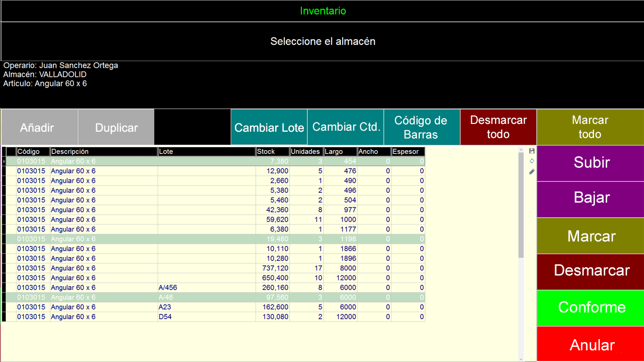This screenshot has height=362, width=644.
Task: Click the refresh arrows icon beside grid
Action: tap(532, 161)
